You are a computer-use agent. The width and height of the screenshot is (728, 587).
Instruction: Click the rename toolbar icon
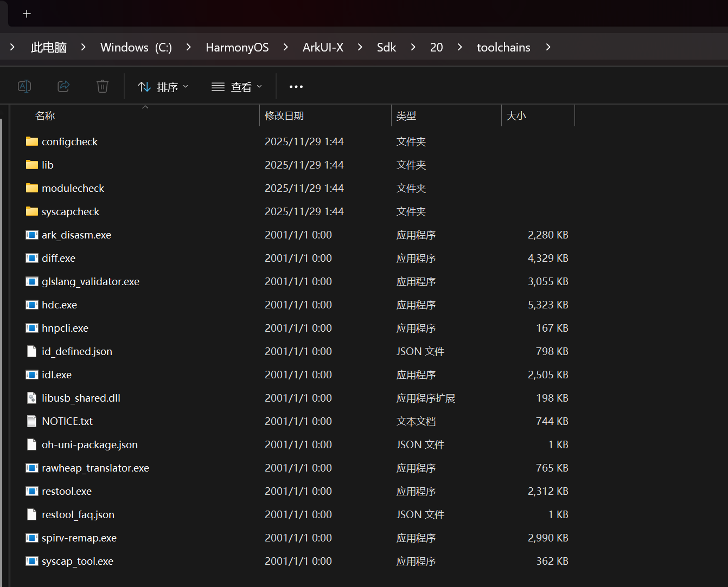[24, 86]
